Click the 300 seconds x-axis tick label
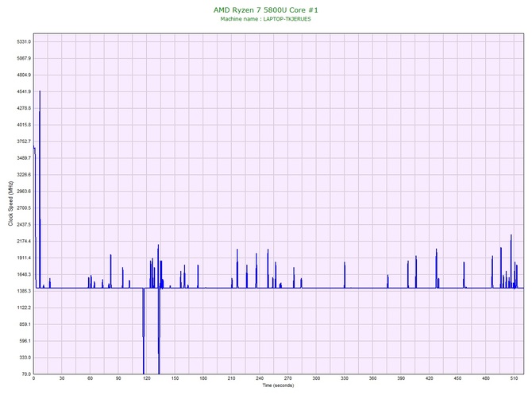The image size is (532, 399). [316, 378]
